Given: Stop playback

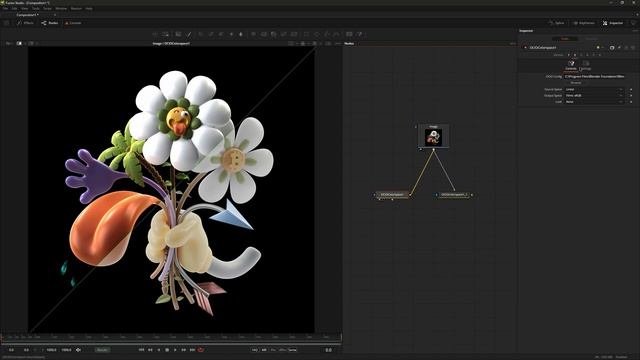Looking at the screenshot, I should tap(167, 350).
